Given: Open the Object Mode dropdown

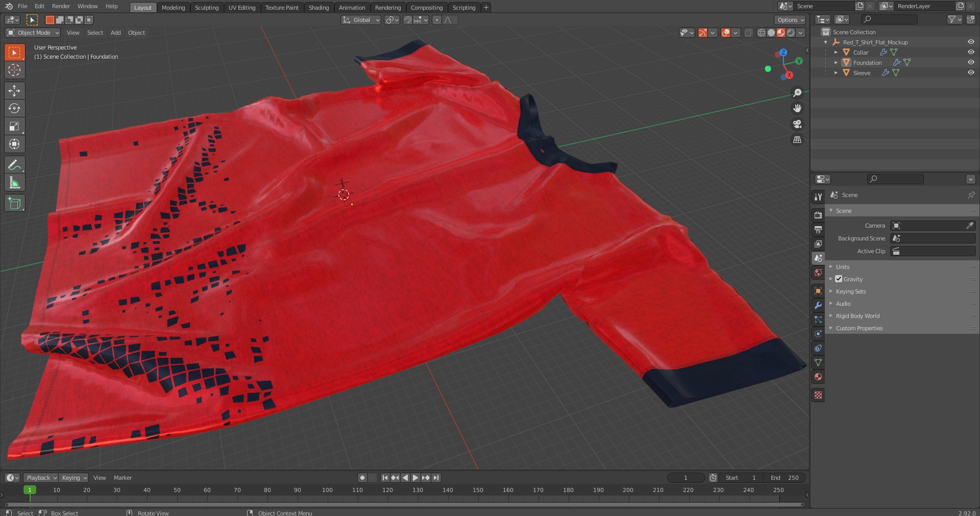Looking at the screenshot, I should (33, 33).
